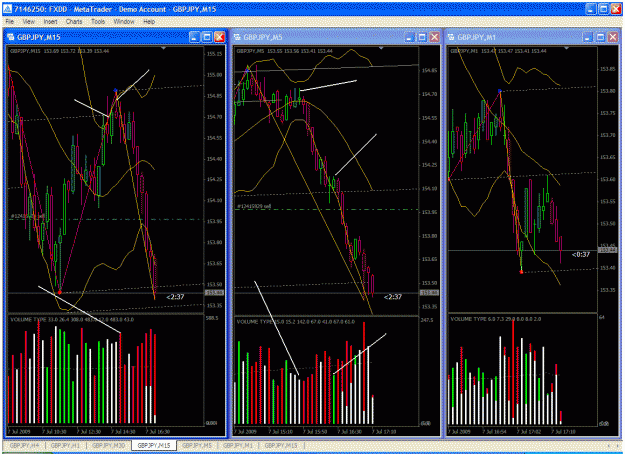The width and height of the screenshot is (625, 454).
Task: Click the chart icon of the GBPJPY,M5 window
Action: point(237,37)
